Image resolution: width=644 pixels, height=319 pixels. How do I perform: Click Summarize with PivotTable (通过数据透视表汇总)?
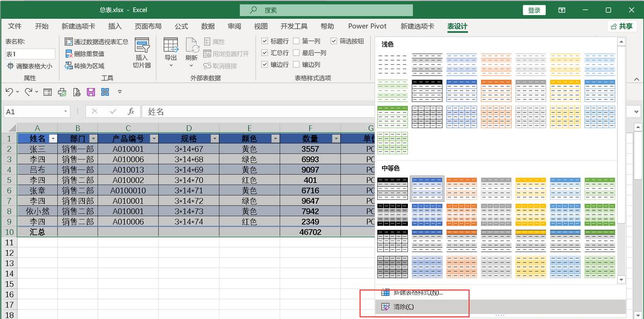pos(97,41)
